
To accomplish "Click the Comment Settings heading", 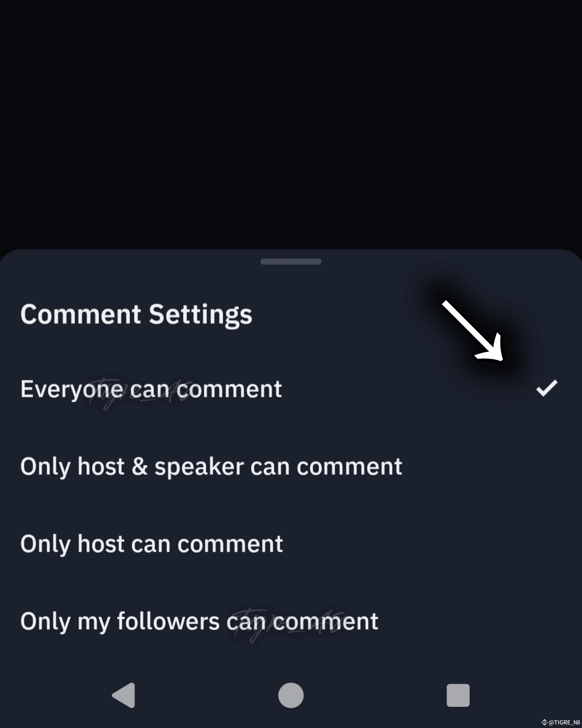I will [136, 315].
